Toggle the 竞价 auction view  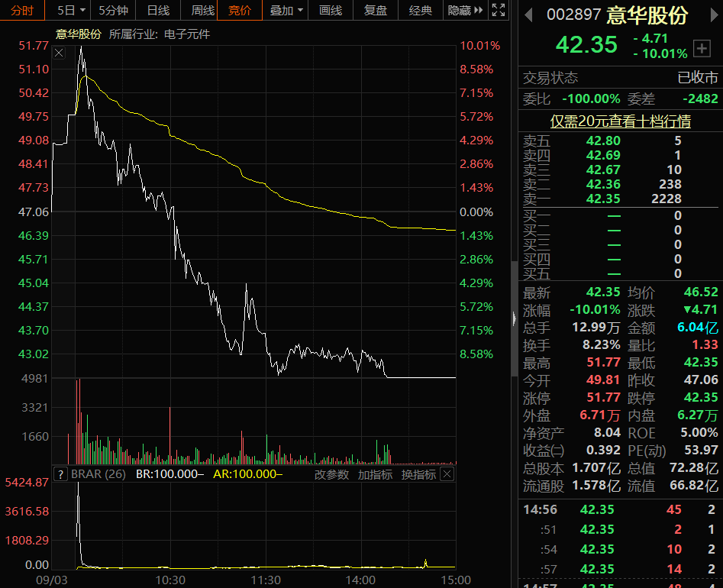click(x=240, y=10)
